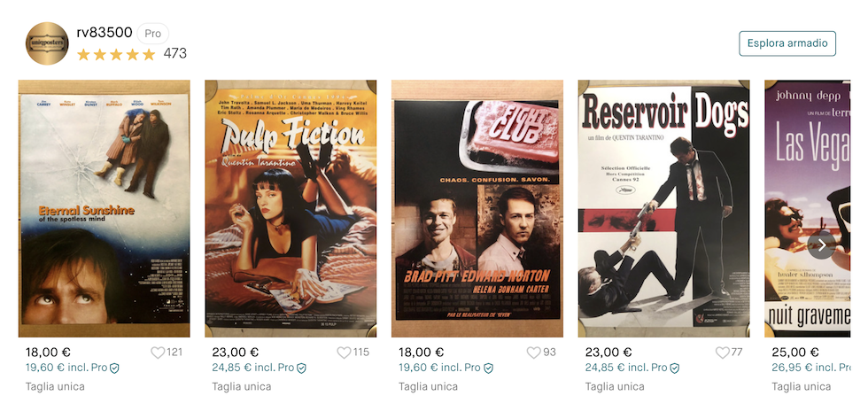The width and height of the screenshot is (868, 411).
Task: Open the Eternal Sunshine poster thumbnail
Action: [105, 209]
